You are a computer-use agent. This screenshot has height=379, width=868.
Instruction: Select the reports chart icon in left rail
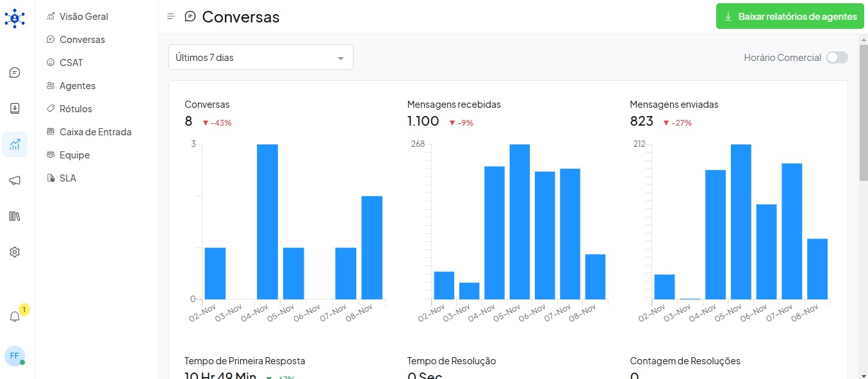15,144
